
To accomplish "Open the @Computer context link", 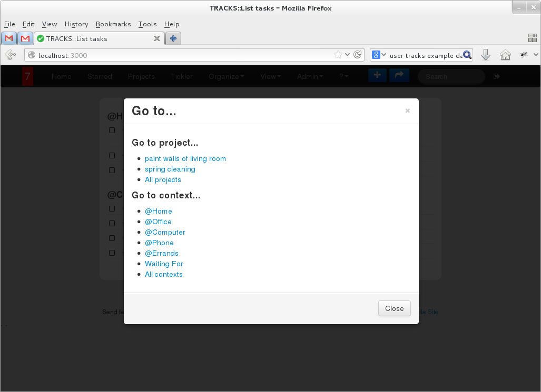I will [x=165, y=232].
